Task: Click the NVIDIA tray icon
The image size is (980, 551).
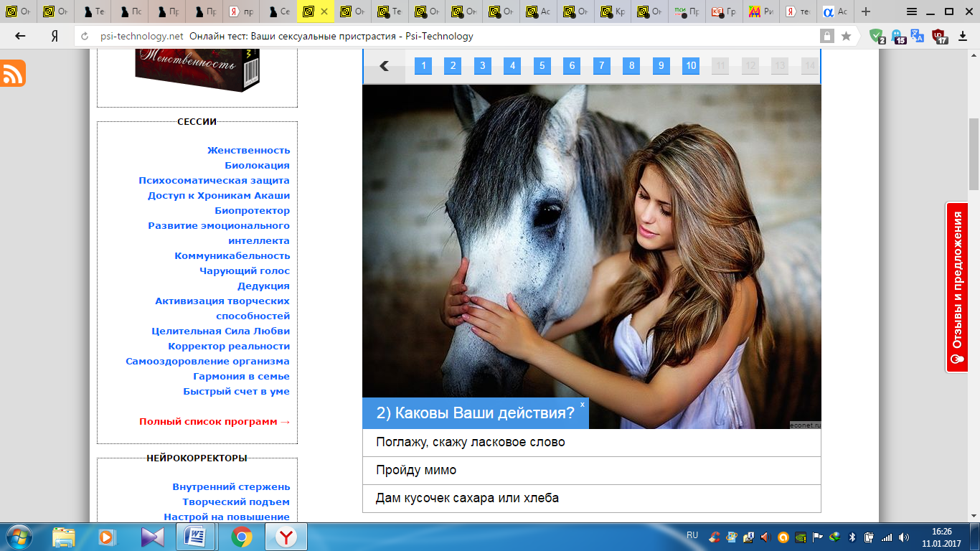Action: [801, 537]
